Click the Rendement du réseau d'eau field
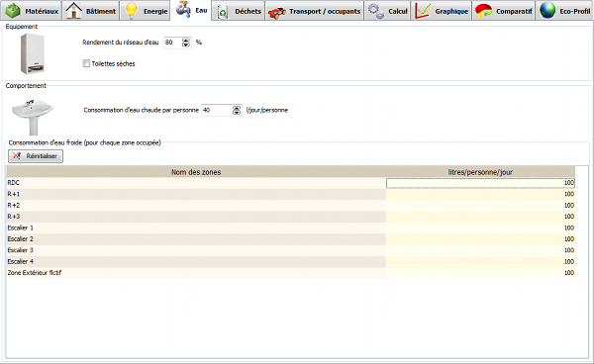The height and width of the screenshot is (364, 594). tap(173, 43)
